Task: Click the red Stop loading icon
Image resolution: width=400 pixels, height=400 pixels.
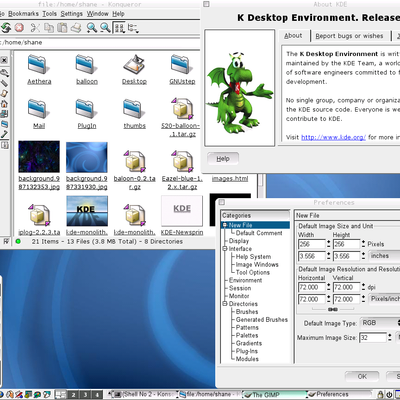Action: click(x=19, y=27)
